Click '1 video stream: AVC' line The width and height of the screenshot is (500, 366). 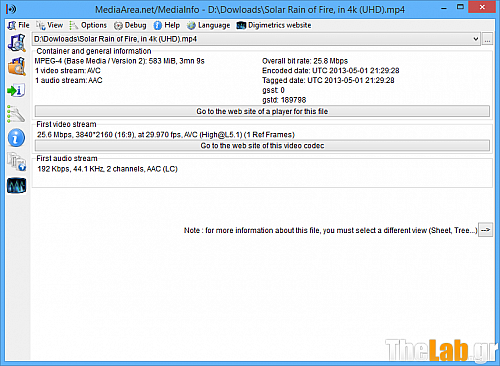point(68,71)
